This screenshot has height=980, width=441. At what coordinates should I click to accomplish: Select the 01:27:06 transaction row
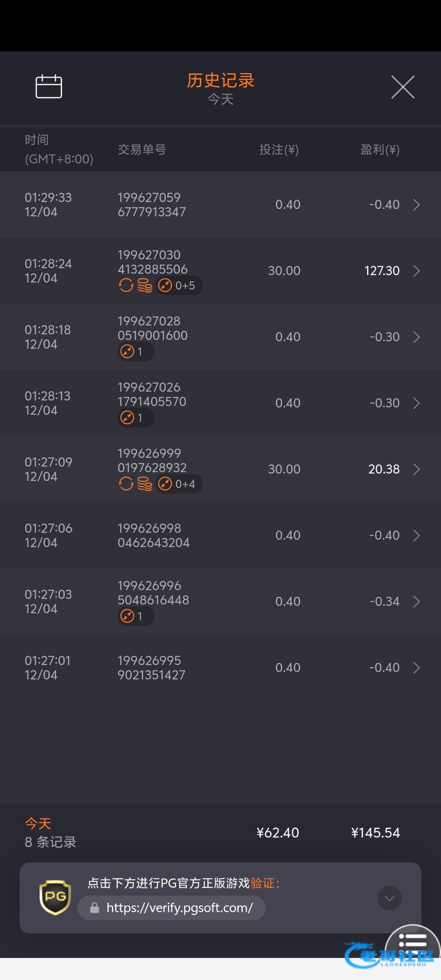pyautogui.click(x=220, y=535)
